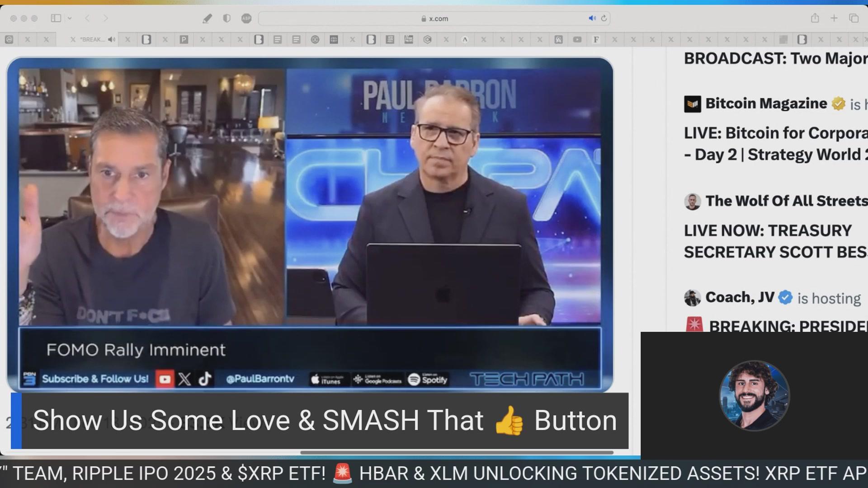Click Coach, JV blue verified badge
This screenshot has height=488, width=868.
click(x=786, y=297)
